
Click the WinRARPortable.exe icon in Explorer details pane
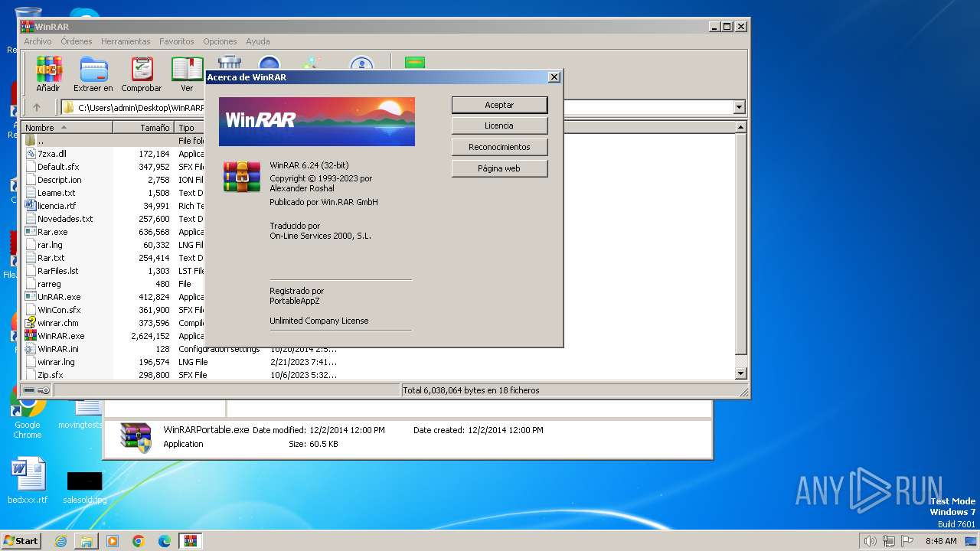coord(136,437)
